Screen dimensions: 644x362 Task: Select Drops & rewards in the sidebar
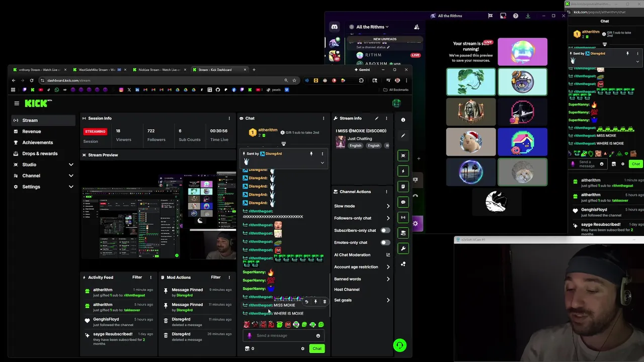coord(43,154)
